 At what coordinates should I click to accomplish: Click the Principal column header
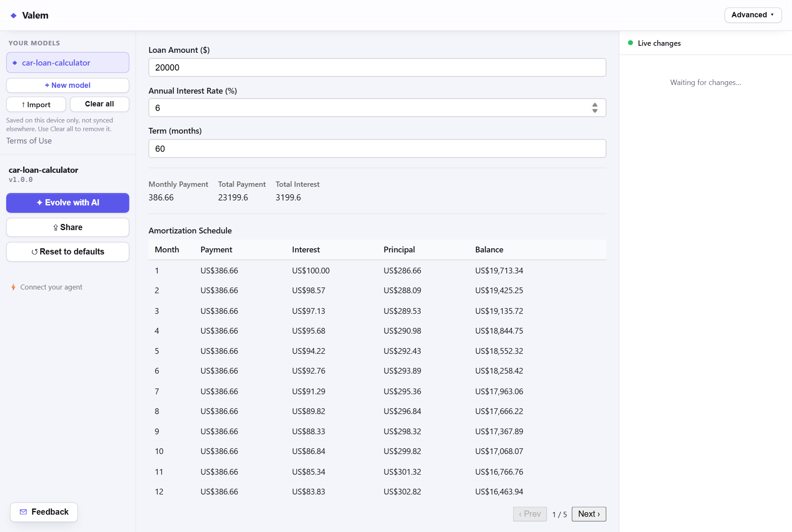coord(399,250)
